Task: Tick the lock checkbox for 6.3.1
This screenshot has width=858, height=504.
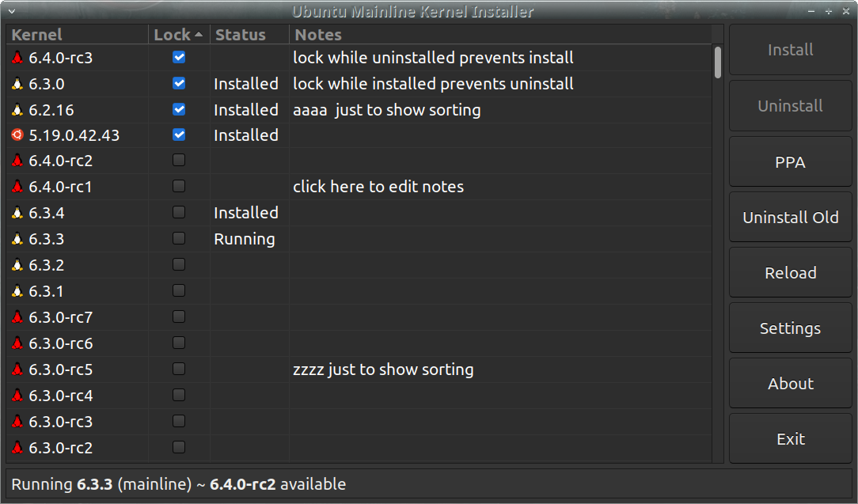Action: pos(179,290)
